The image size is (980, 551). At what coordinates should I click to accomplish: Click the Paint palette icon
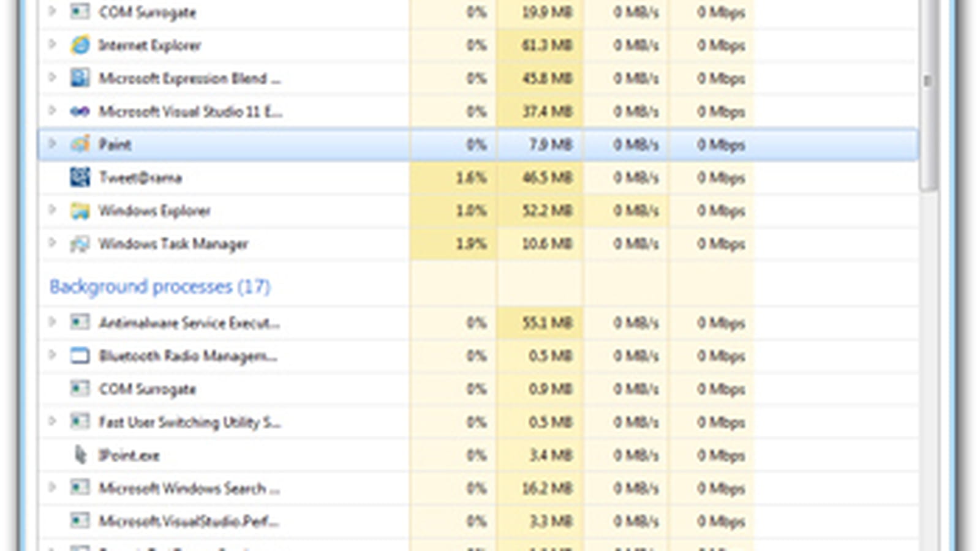(80, 144)
